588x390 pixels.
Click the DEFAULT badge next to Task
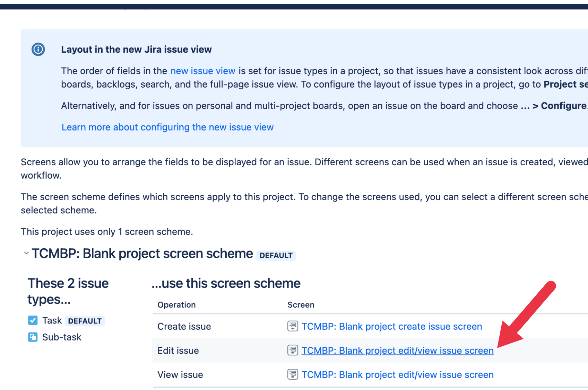85,321
